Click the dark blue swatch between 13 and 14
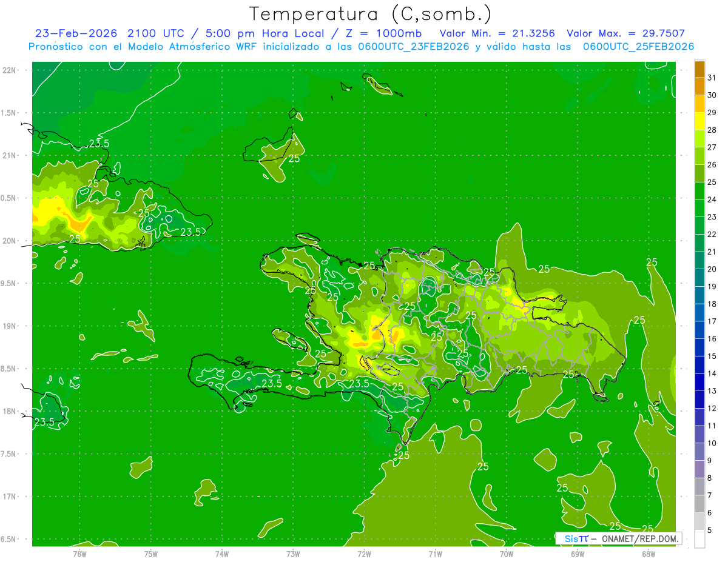 click(x=699, y=383)
